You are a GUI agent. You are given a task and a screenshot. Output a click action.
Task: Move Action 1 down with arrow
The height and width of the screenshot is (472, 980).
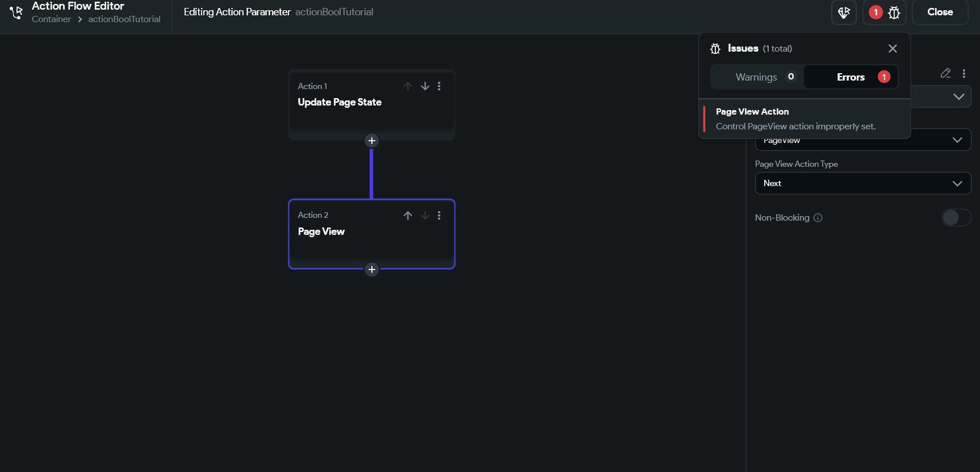click(425, 86)
